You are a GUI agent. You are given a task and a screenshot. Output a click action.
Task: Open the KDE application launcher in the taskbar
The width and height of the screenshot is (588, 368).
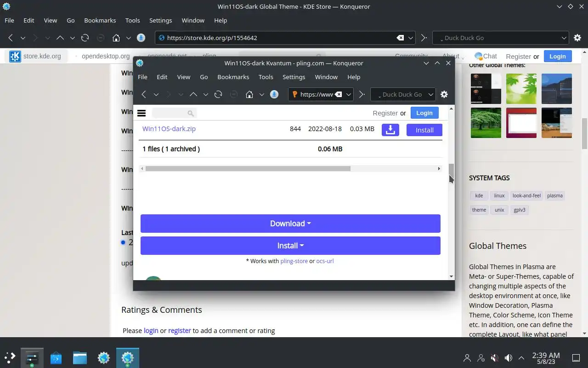(x=10, y=357)
